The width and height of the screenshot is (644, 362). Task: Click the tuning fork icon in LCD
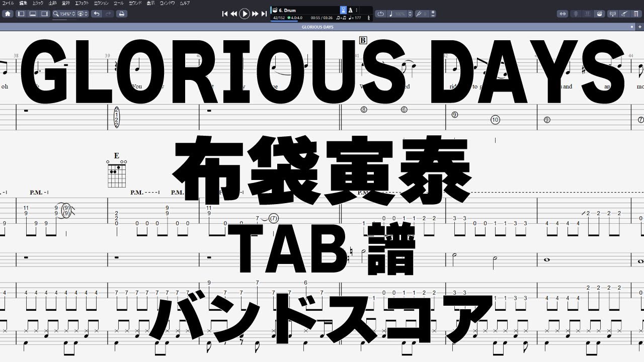point(368,18)
